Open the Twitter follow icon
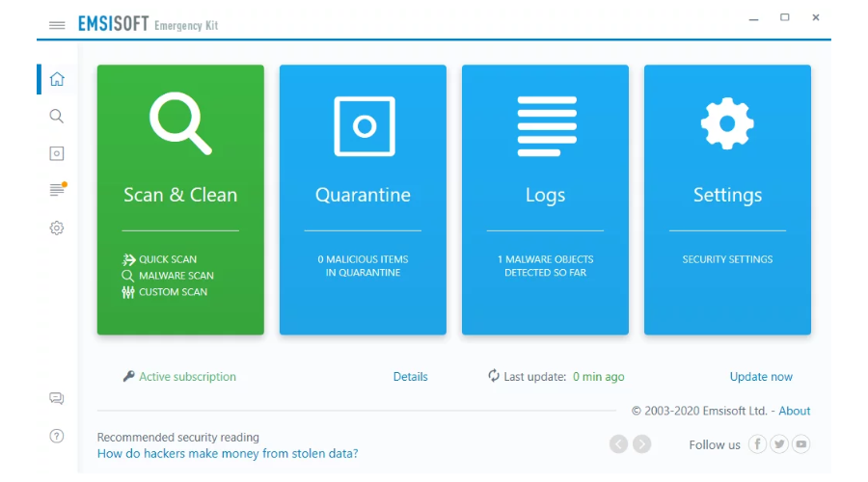Viewport: 868px width, 482px height. click(x=779, y=443)
